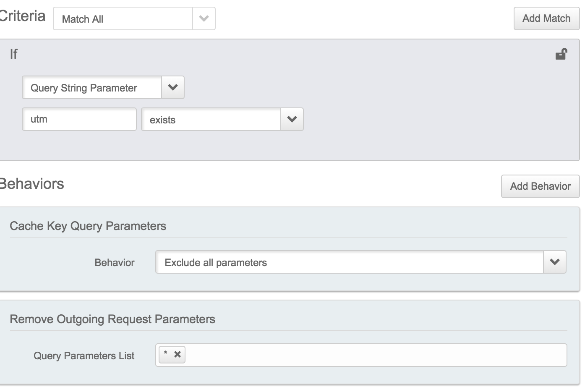Select the asterisk tag in parameters list

tap(166, 354)
